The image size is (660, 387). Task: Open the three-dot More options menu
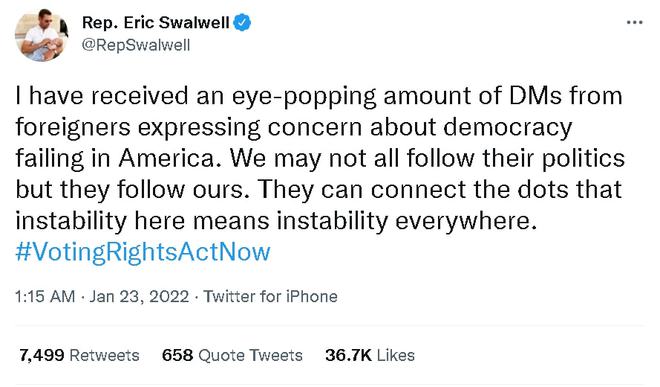tap(634, 22)
